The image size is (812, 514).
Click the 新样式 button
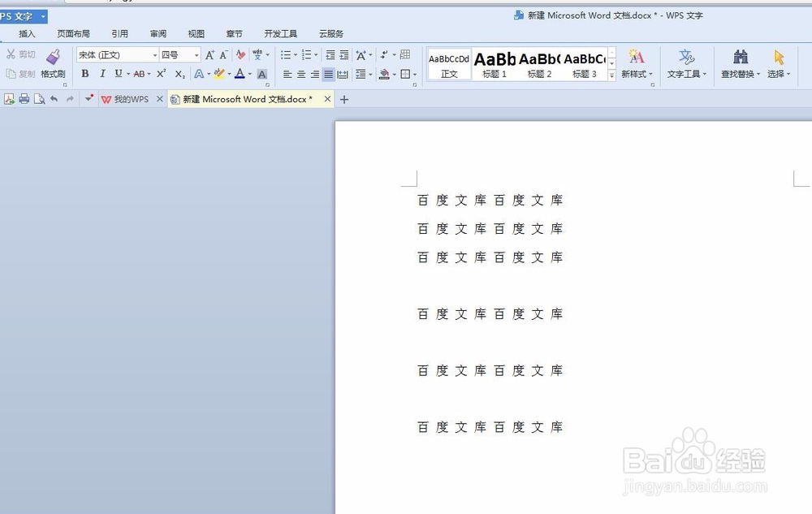tap(637, 64)
